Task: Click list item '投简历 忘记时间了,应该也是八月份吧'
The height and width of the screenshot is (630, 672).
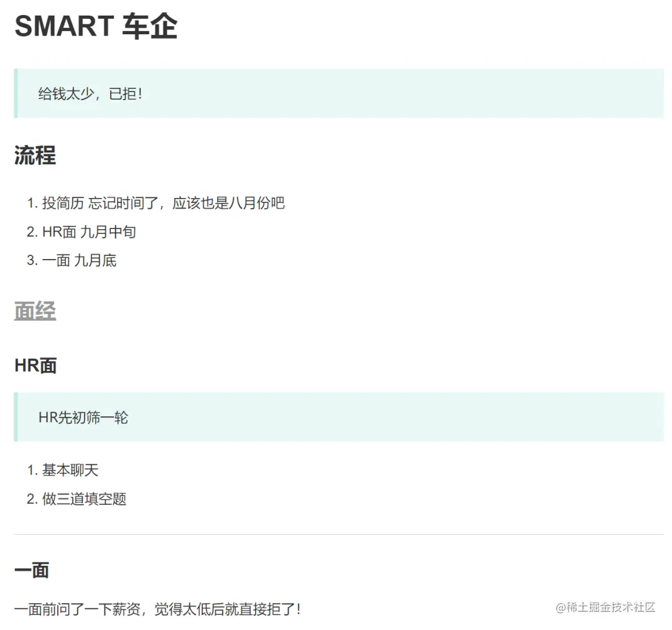Action: pos(163,203)
